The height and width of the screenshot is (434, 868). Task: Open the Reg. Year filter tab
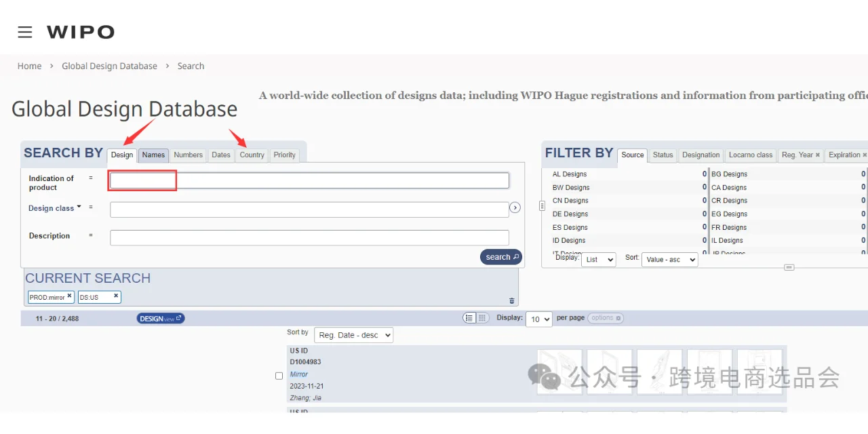(797, 155)
